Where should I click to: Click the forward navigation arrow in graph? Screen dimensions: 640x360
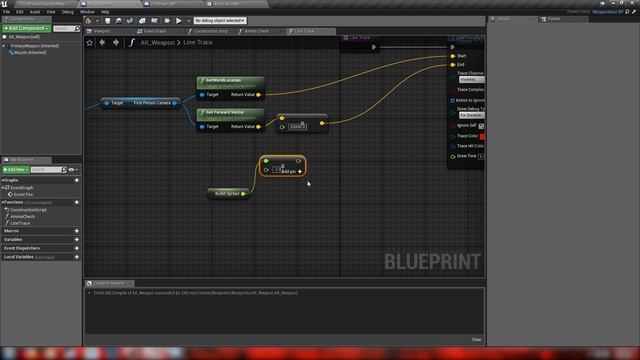coord(116,42)
